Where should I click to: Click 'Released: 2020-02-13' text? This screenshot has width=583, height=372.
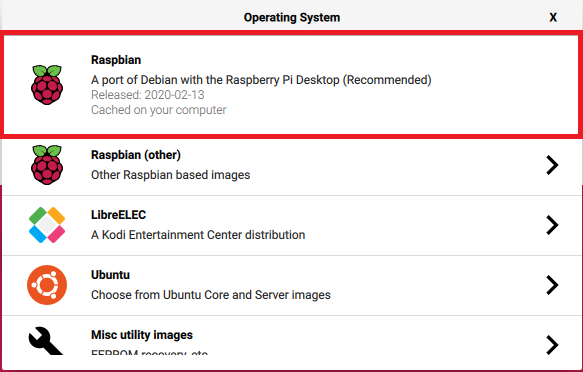click(148, 95)
